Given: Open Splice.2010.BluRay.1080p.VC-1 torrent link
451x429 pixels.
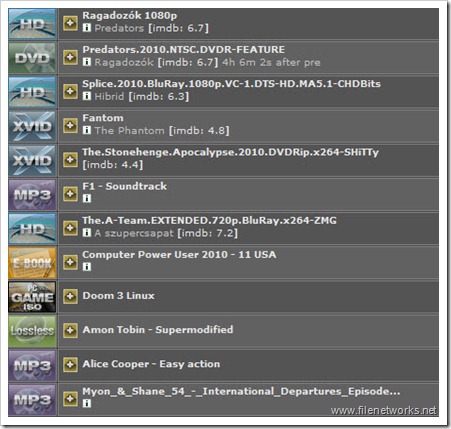Looking at the screenshot, I should [x=231, y=84].
